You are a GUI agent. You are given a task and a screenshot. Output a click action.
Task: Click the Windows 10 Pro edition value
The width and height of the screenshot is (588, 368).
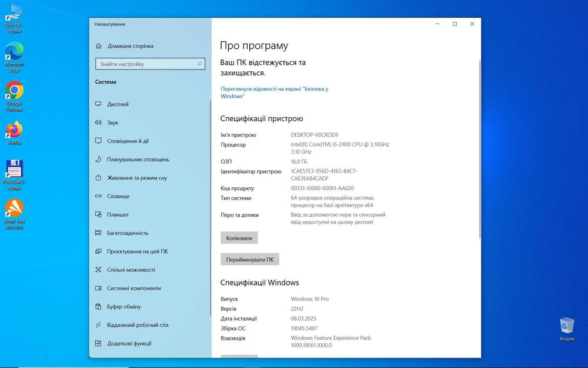pyautogui.click(x=309, y=299)
